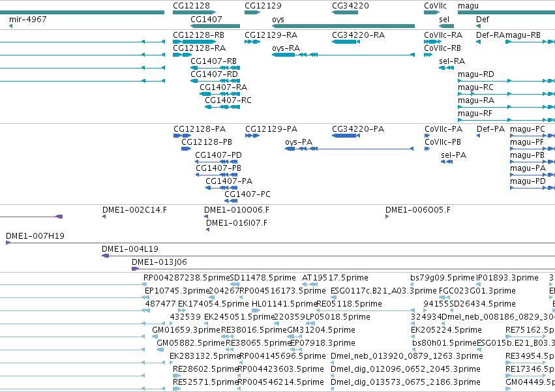The image size is (555, 392).
Task: Select transcript magu-RB
Action: click(x=530, y=42)
